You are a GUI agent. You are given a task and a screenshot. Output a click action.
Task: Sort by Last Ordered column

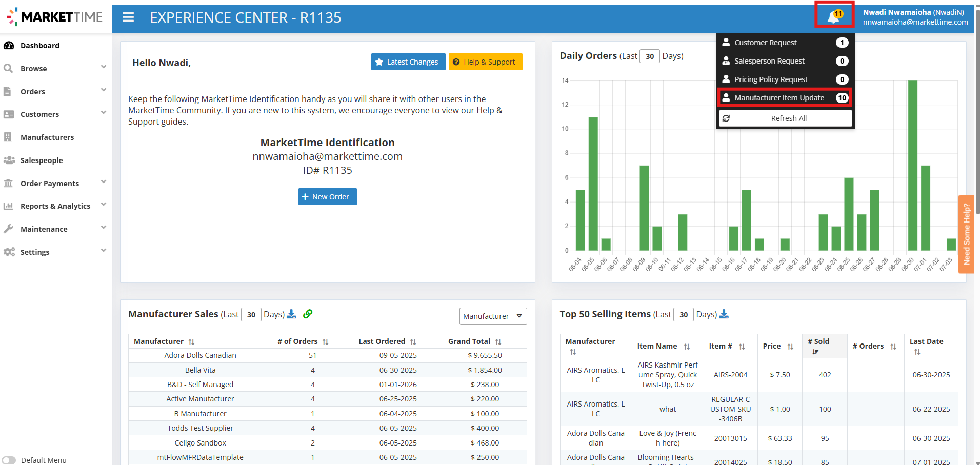click(413, 342)
